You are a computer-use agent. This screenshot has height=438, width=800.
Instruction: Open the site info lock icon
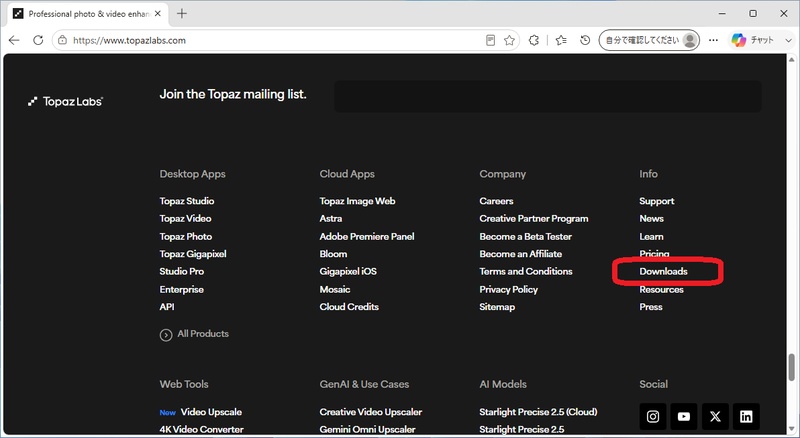pos(62,40)
